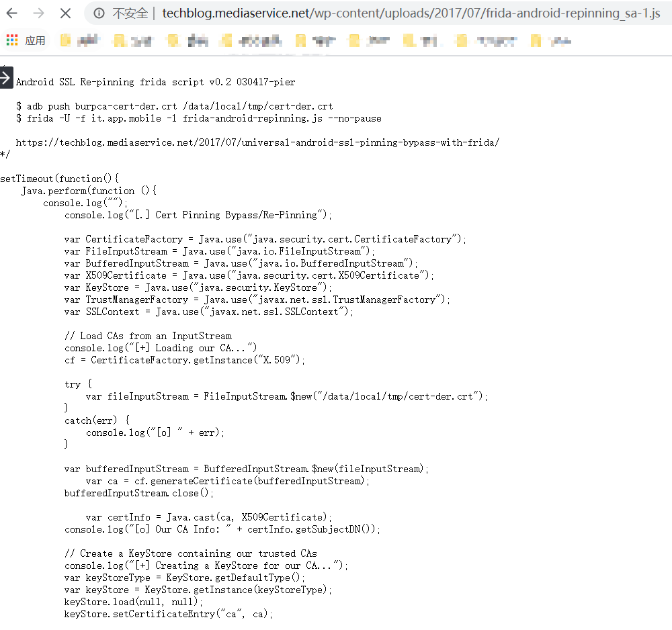Click the 'var fileInputStream = FileInputStream.$new' line
The image size is (672, 630).
pos(287,396)
